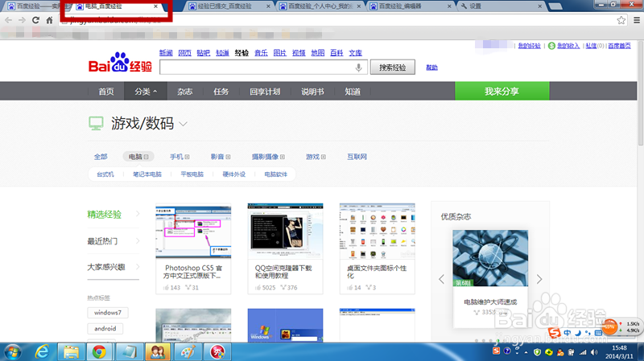644x361 pixels.
Task: Expand the 最近热门 sidebar chevron
Action: 138,241
